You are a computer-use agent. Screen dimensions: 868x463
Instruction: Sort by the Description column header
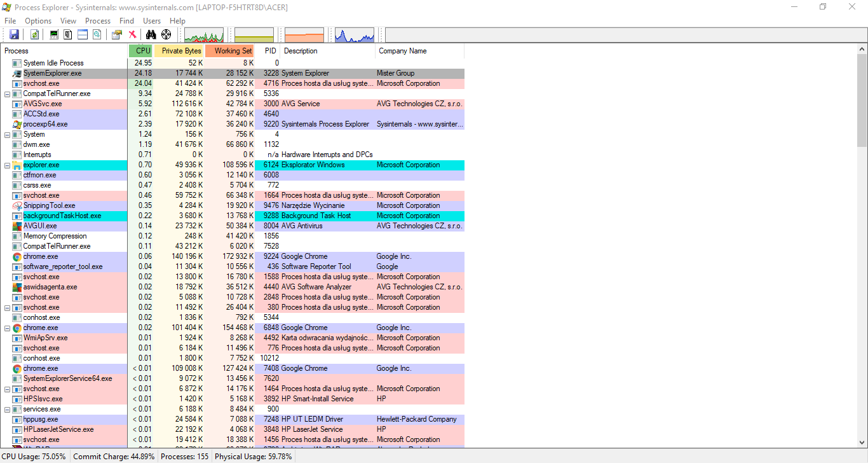(x=328, y=51)
